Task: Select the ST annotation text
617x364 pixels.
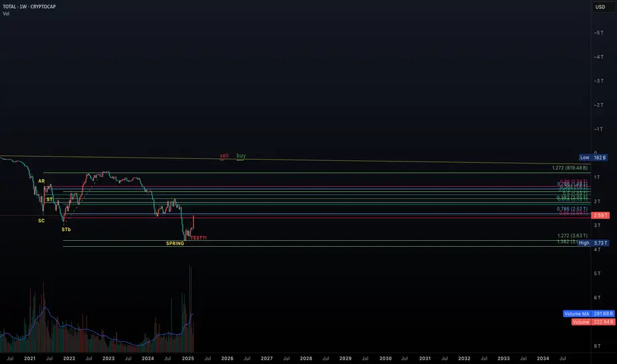Action: pyautogui.click(x=50, y=199)
